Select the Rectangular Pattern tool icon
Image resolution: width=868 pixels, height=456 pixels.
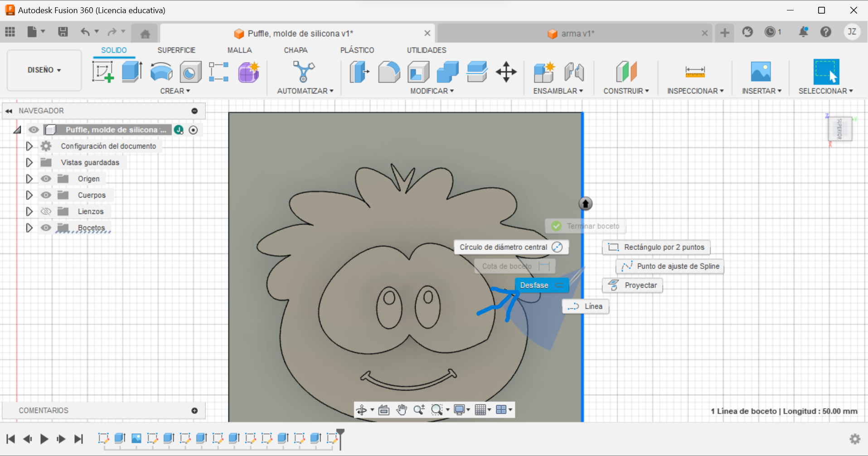(x=219, y=72)
